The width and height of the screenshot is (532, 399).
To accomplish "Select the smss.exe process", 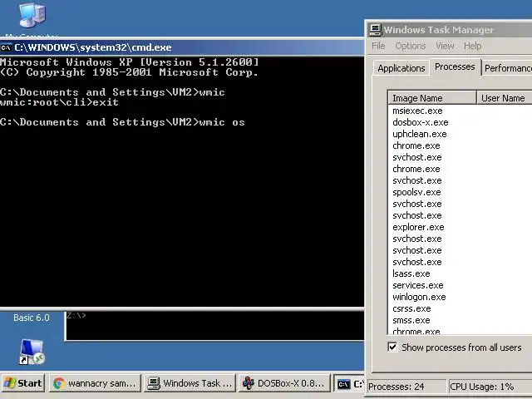I will click(411, 320).
